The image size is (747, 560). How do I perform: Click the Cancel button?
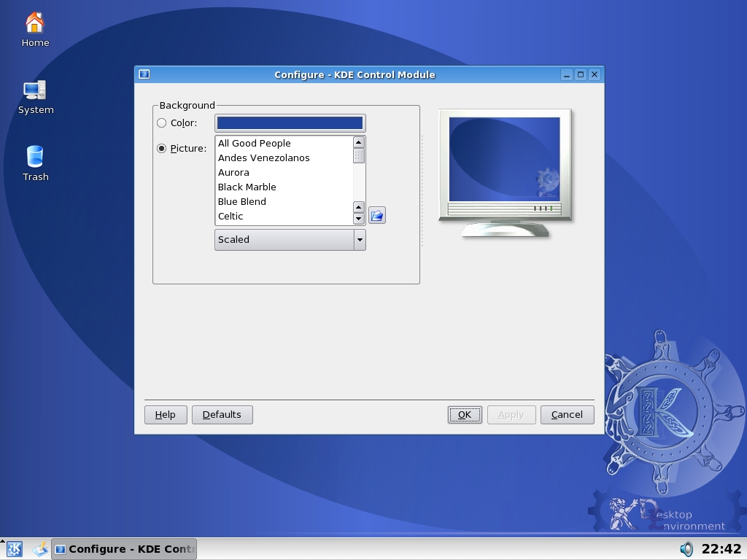(567, 415)
